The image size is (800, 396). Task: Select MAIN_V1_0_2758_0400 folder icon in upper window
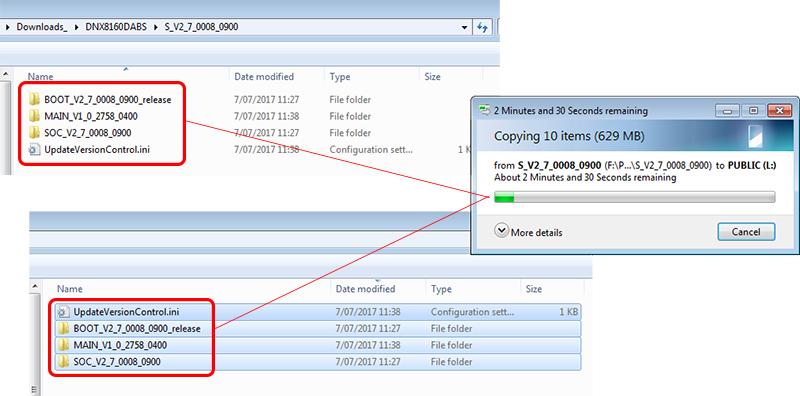(x=34, y=116)
